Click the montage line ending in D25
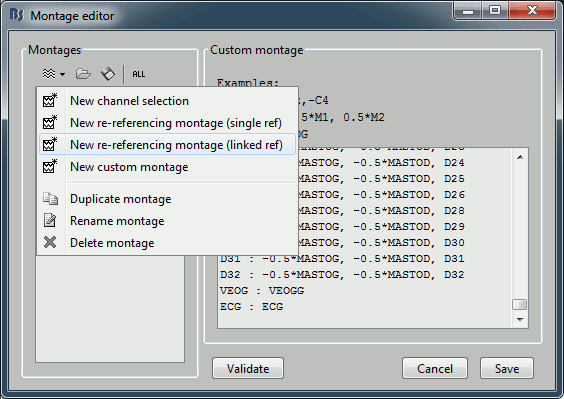Screen dimensions: 564x399 (381, 178)
